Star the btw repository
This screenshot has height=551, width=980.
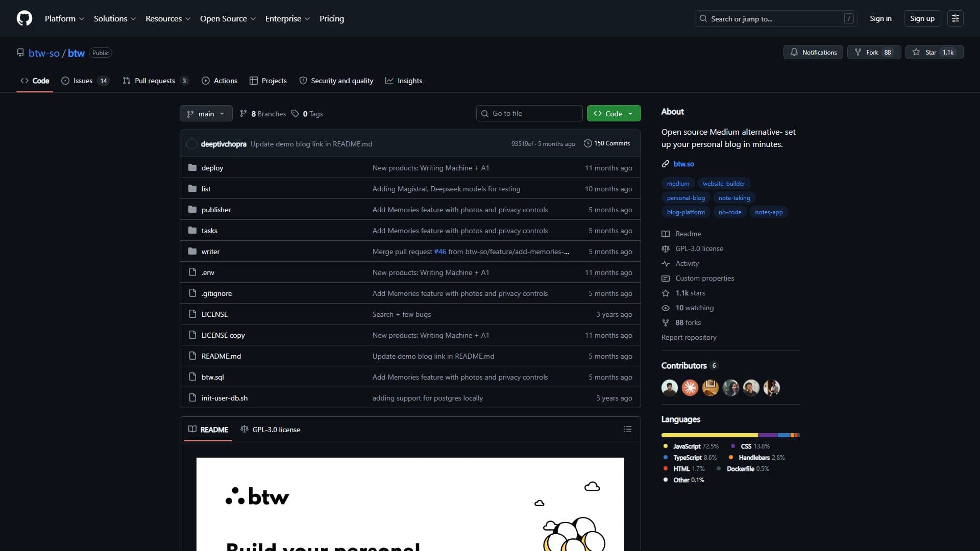(934, 52)
